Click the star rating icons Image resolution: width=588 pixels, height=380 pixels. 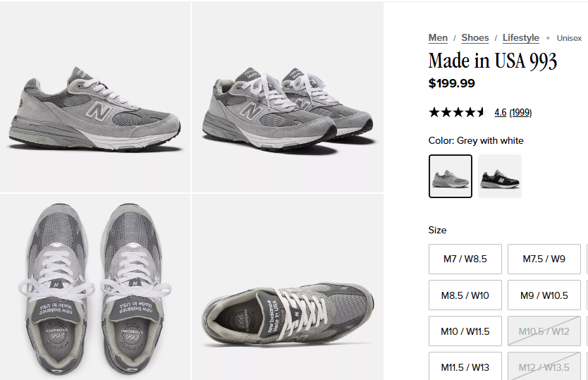(457, 112)
